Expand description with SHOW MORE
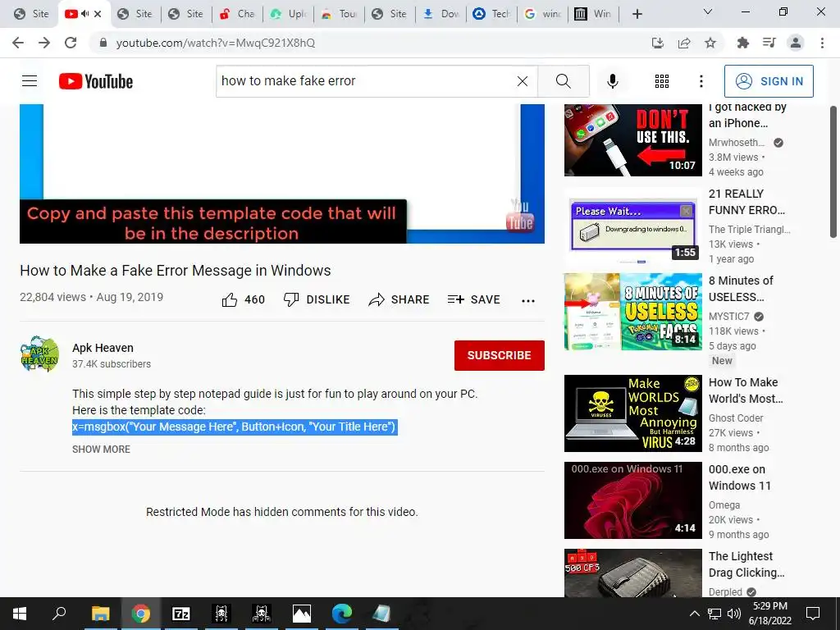The width and height of the screenshot is (840, 630). 101,450
